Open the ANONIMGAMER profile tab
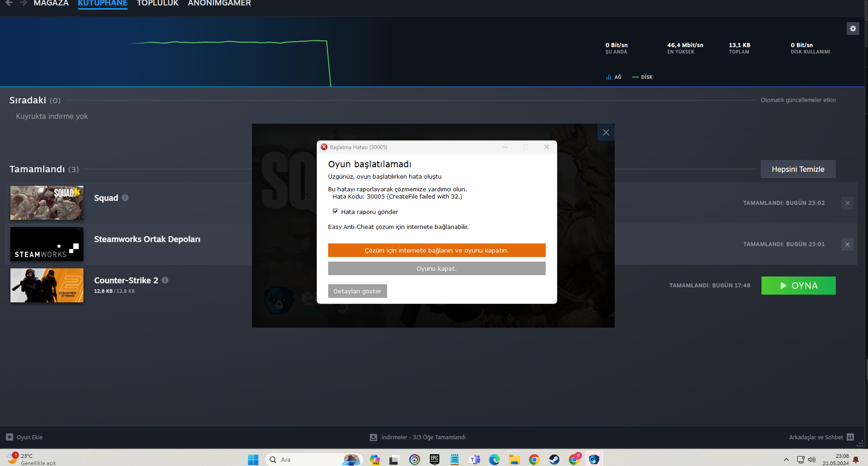868x466 pixels. click(219, 3)
